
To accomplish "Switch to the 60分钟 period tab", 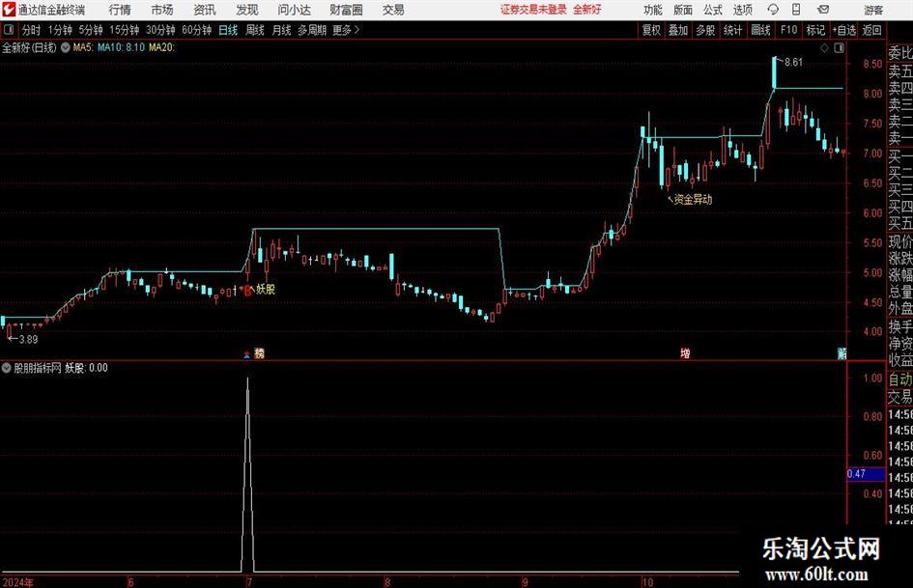I will 197,30.
